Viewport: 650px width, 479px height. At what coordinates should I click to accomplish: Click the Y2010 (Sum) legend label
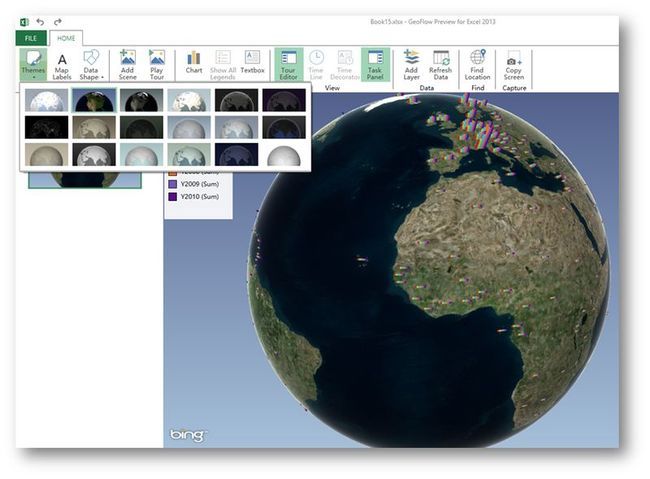[x=200, y=197]
